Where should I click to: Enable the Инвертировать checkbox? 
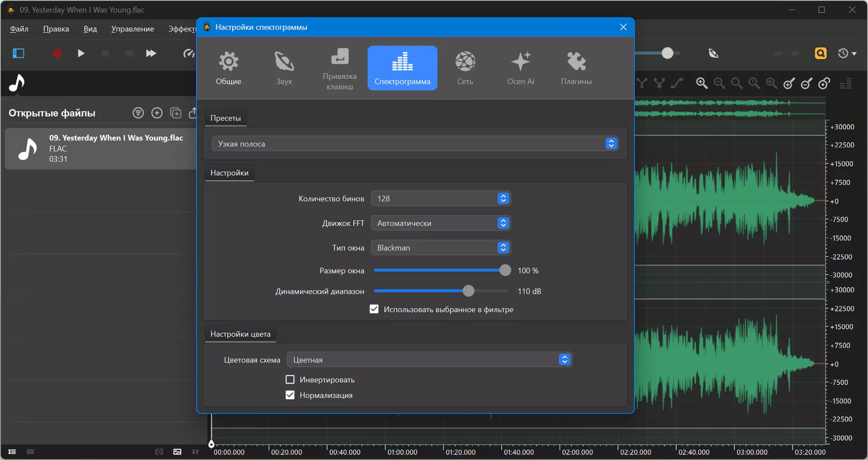pos(290,380)
